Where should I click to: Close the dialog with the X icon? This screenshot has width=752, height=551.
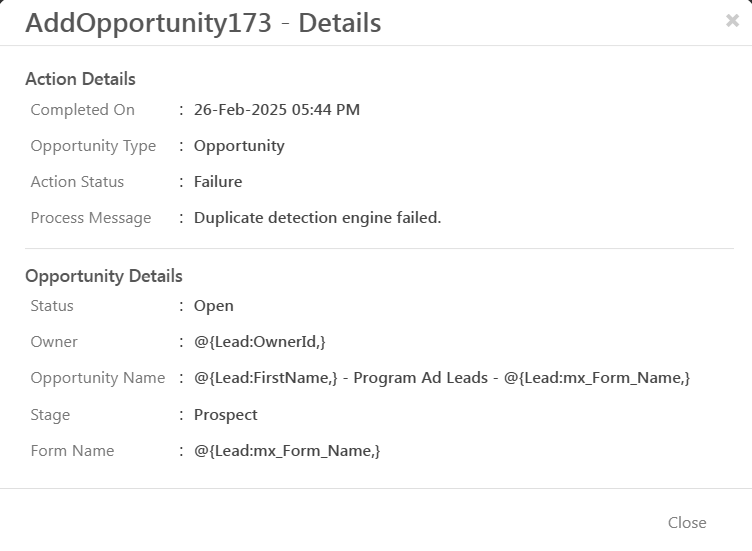pos(732,21)
